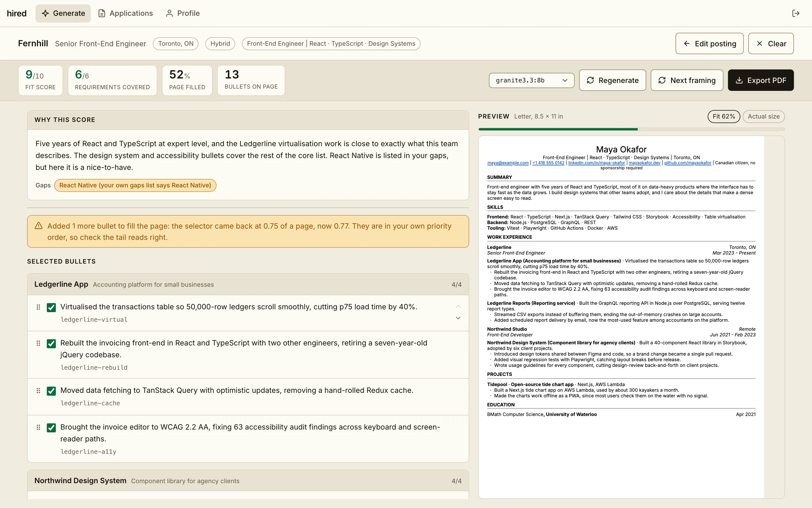Switch the preview to Fit 62%
812x508 pixels.
(724, 116)
